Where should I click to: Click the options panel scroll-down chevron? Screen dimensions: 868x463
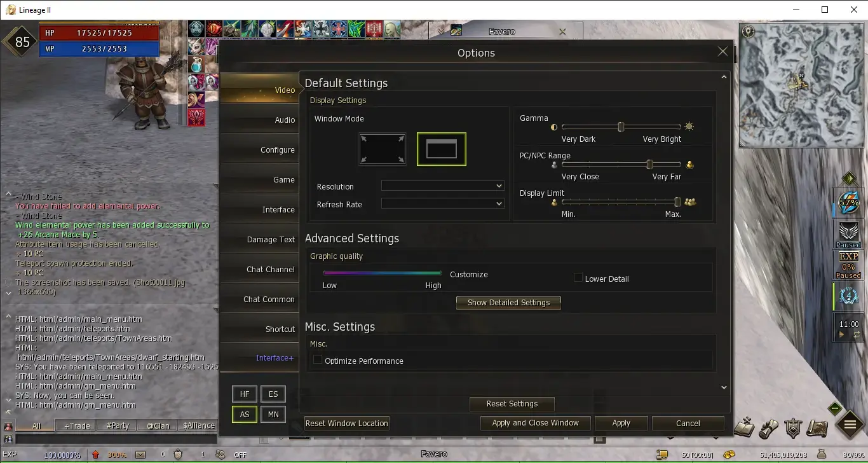724,387
